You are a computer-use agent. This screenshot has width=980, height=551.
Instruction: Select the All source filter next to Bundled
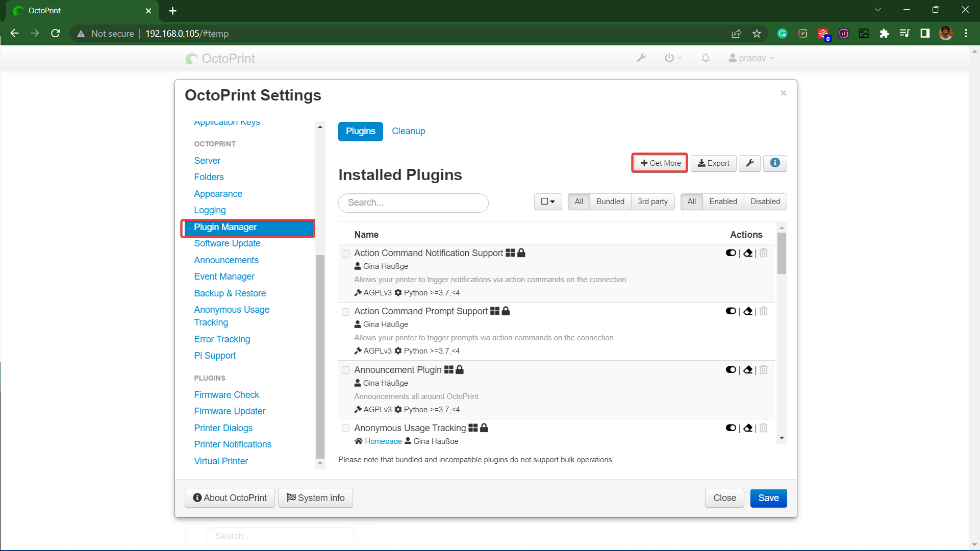pyautogui.click(x=579, y=202)
